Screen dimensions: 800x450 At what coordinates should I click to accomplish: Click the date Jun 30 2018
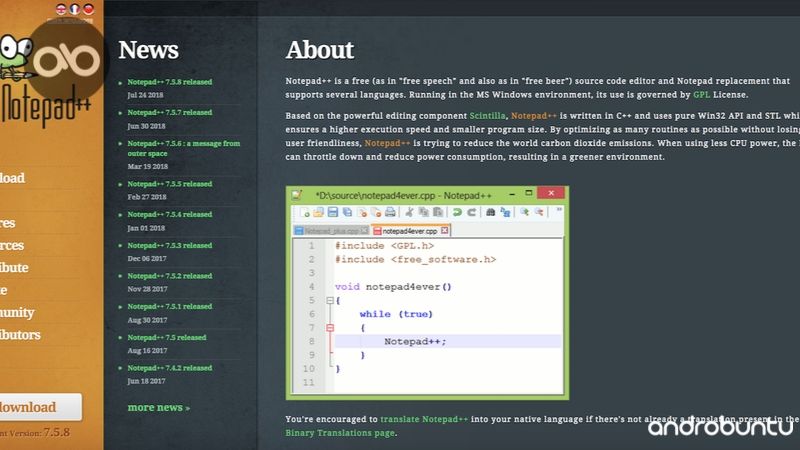click(x=146, y=126)
